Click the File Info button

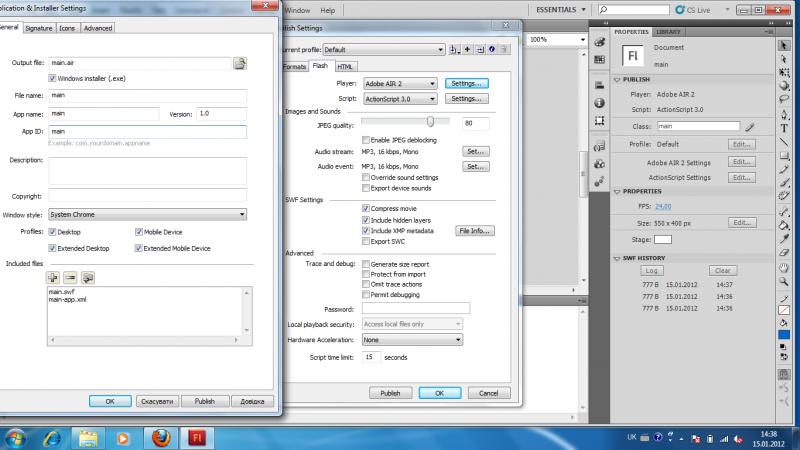[474, 231]
